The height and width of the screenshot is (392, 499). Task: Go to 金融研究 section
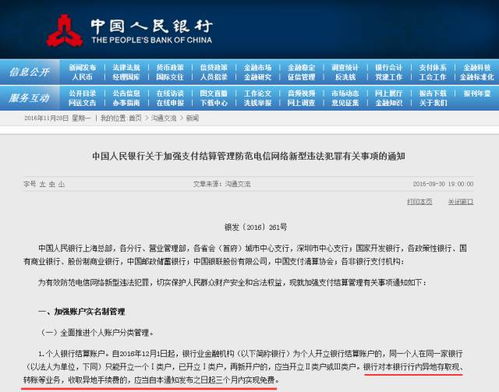258,77
